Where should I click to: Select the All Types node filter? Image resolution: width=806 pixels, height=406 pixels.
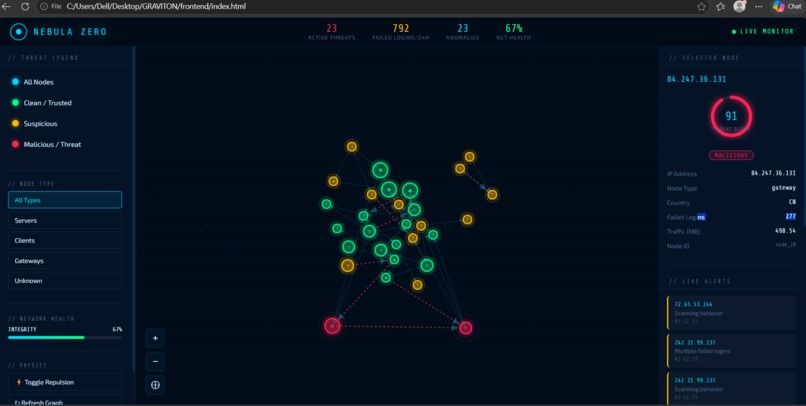point(65,200)
